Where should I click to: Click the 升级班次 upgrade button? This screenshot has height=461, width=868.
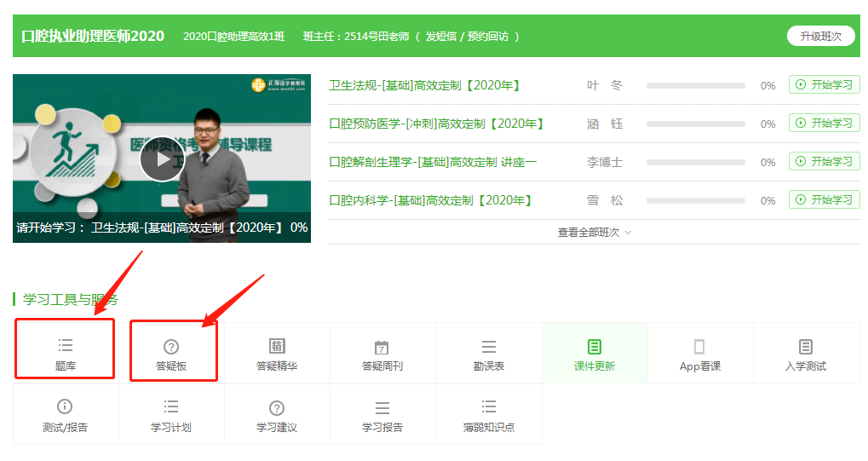tap(820, 36)
